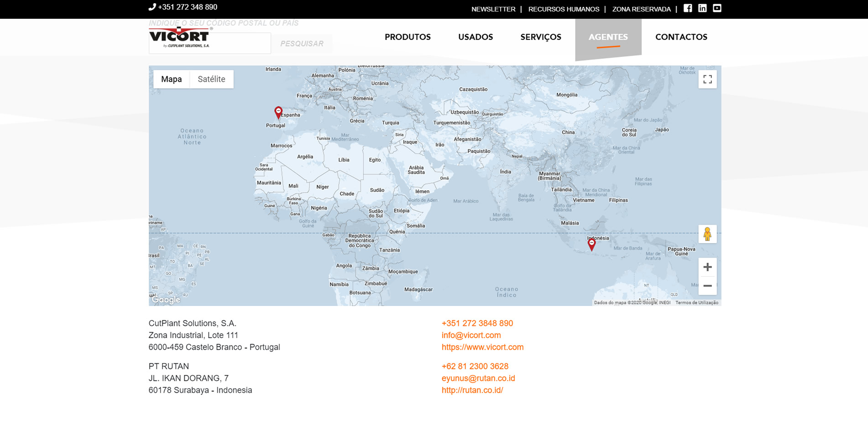
Task: Click the 60178 Surabaya - Indonesia text
Action: coord(200,390)
